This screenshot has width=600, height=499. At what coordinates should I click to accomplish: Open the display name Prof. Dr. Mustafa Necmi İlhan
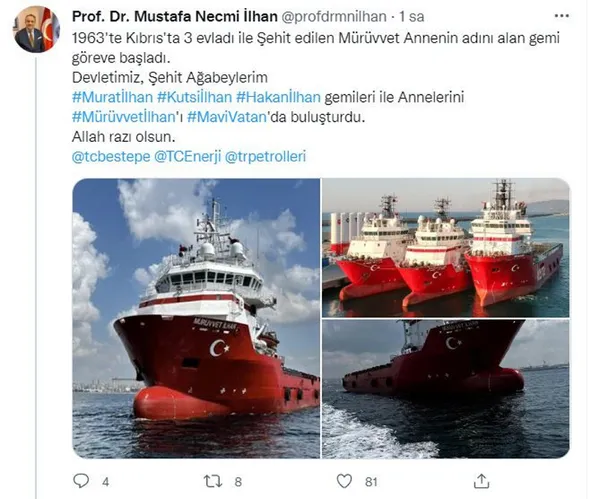pos(174,16)
